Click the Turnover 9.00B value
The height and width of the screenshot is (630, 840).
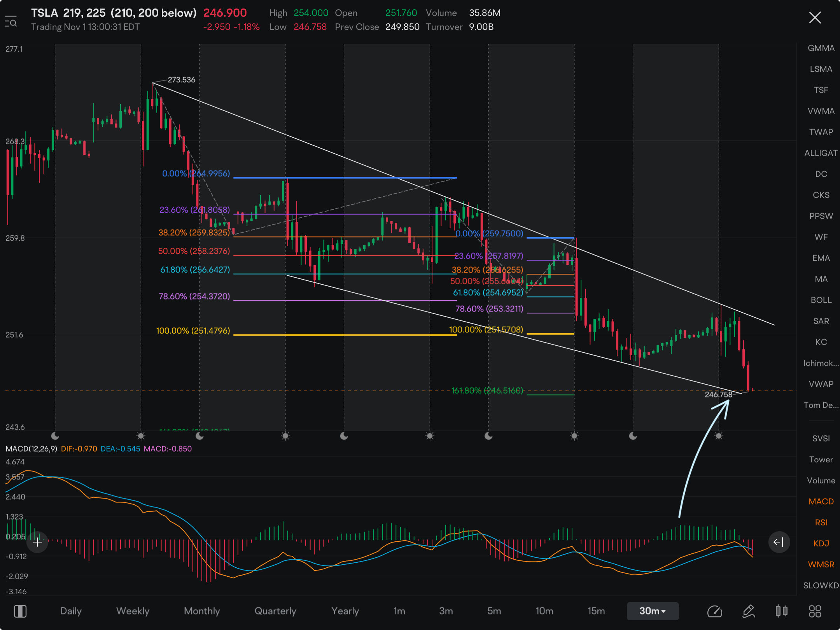481,27
